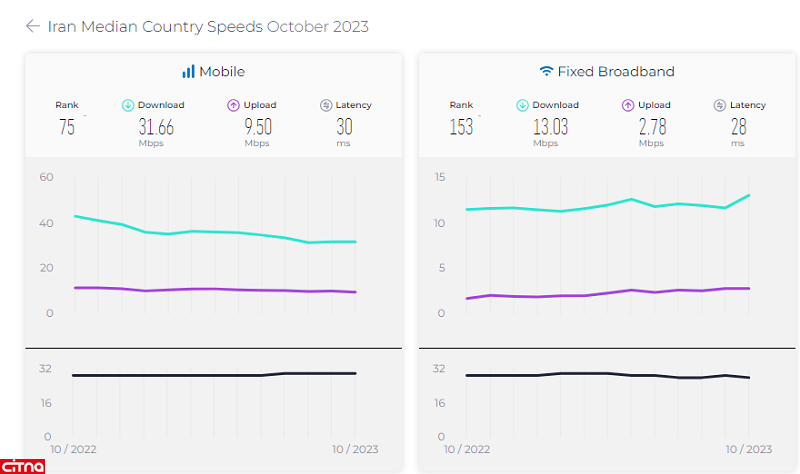
Task: Click the Mobile download arrow icon
Action: tap(128, 105)
